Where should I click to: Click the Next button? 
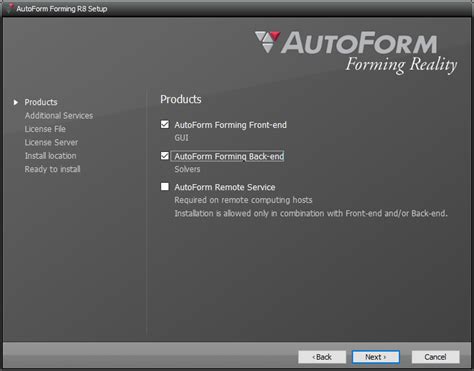376,357
